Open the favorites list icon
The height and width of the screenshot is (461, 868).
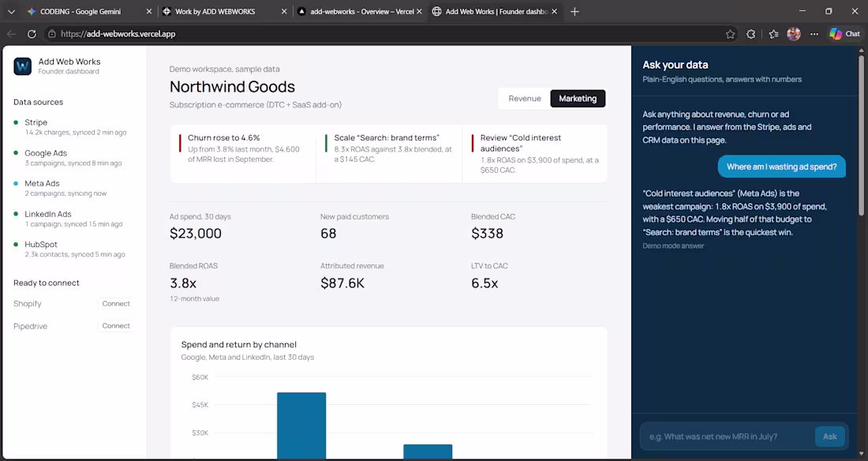[x=773, y=34]
